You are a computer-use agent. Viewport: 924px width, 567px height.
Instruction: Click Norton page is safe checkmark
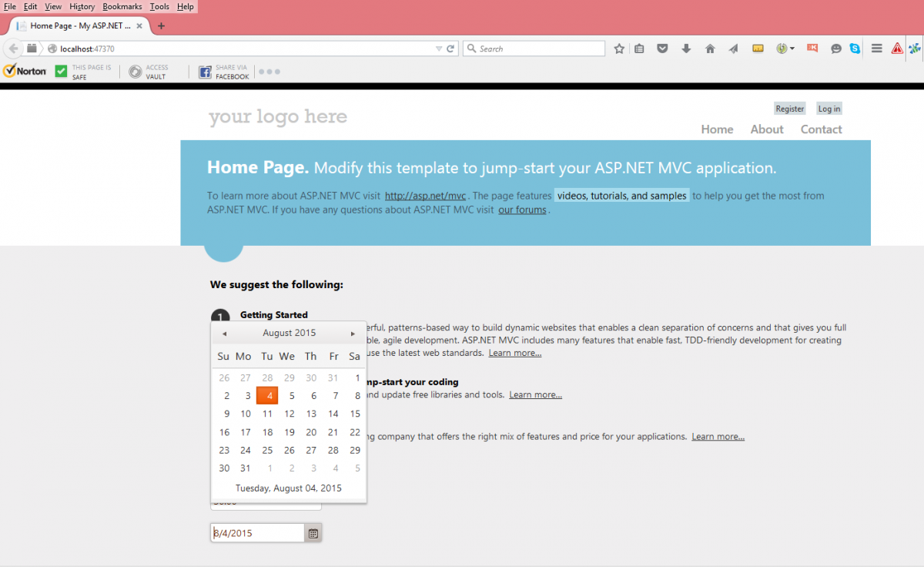click(x=62, y=72)
